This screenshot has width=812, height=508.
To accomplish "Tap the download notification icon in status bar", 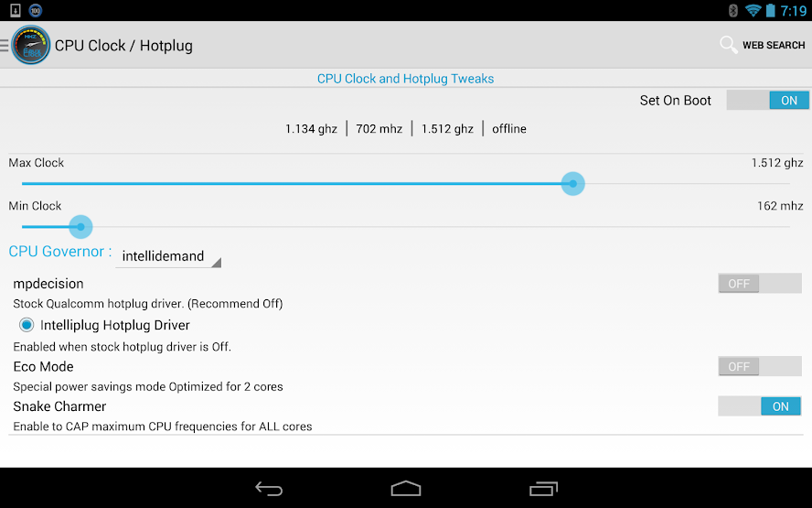I will coord(16,10).
